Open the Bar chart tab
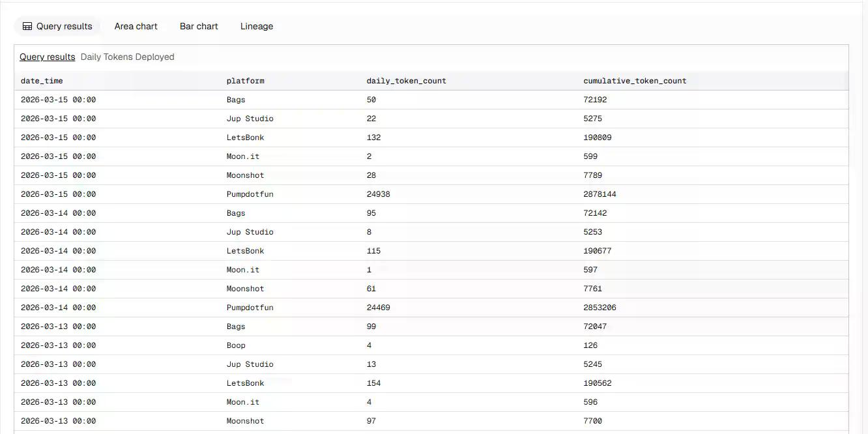 199,27
